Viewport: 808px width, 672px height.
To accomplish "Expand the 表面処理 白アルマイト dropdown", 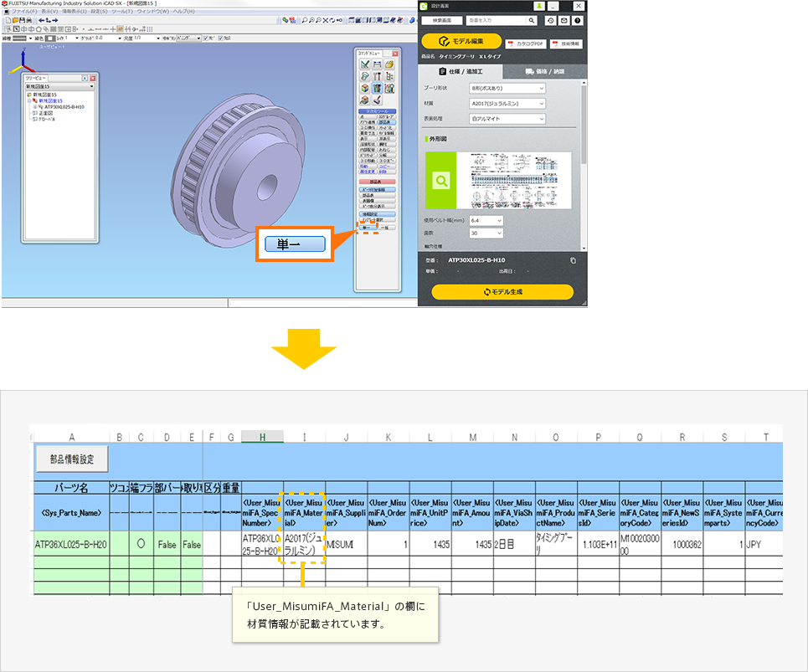I will (x=506, y=120).
